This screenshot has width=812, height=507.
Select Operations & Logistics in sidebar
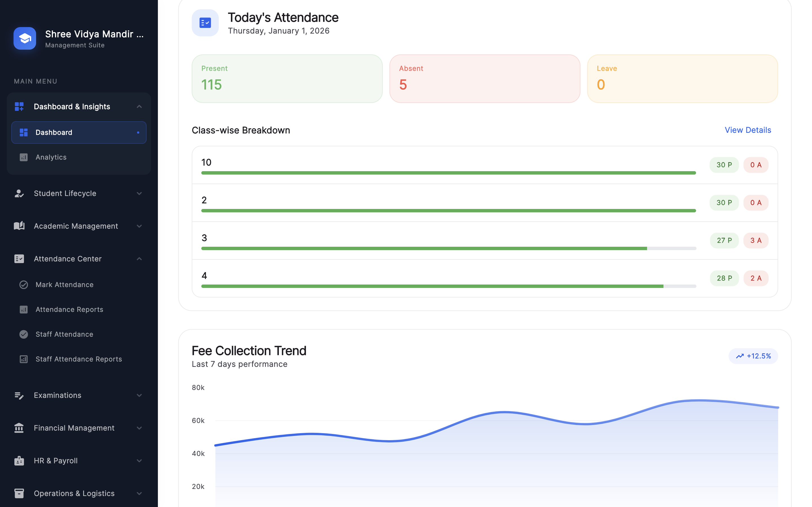74,493
